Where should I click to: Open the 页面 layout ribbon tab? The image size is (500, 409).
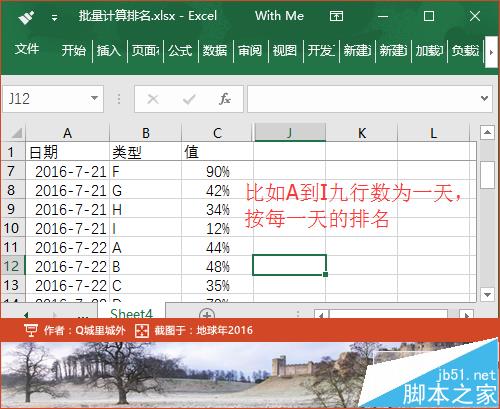point(145,51)
